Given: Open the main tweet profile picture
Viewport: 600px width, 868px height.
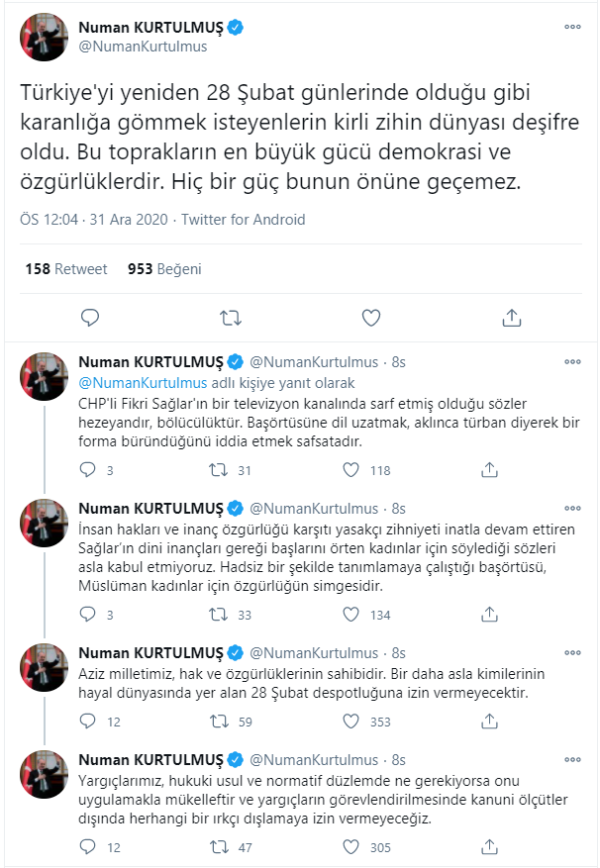Looking at the screenshot, I should [45, 37].
